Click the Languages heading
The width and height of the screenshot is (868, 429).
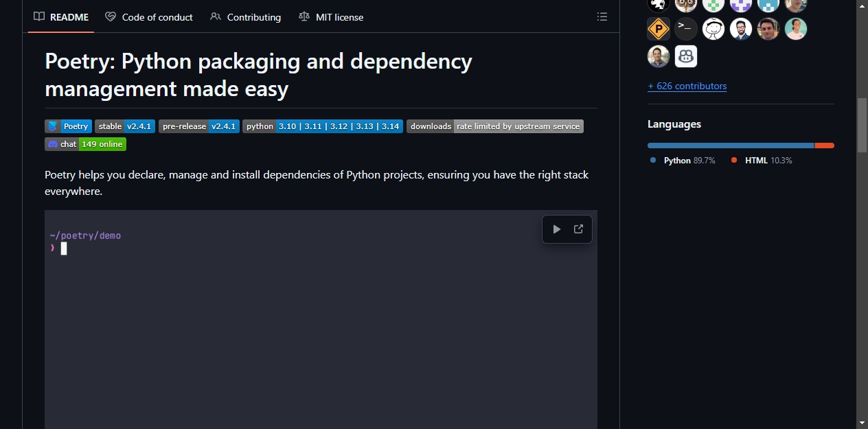[674, 124]
